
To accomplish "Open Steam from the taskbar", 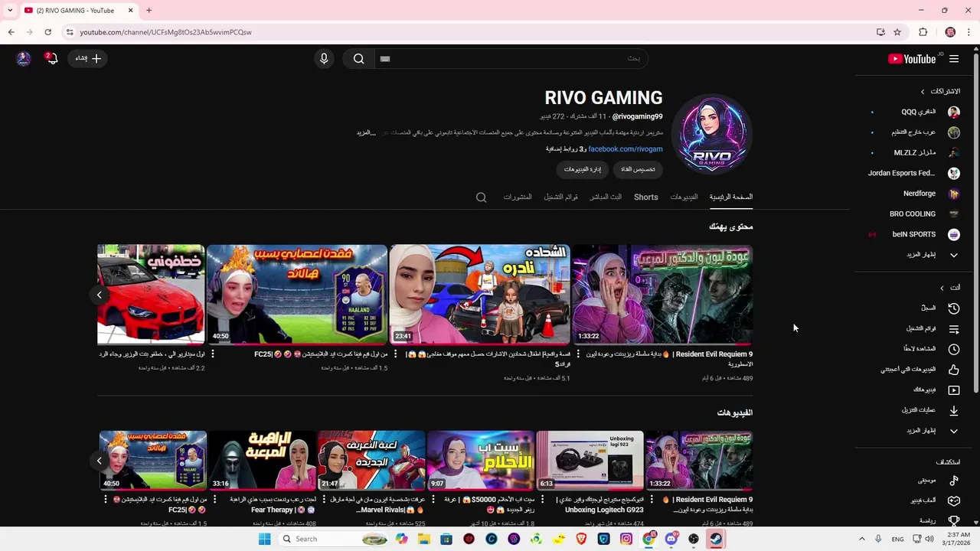I will [x=715, y=539].
